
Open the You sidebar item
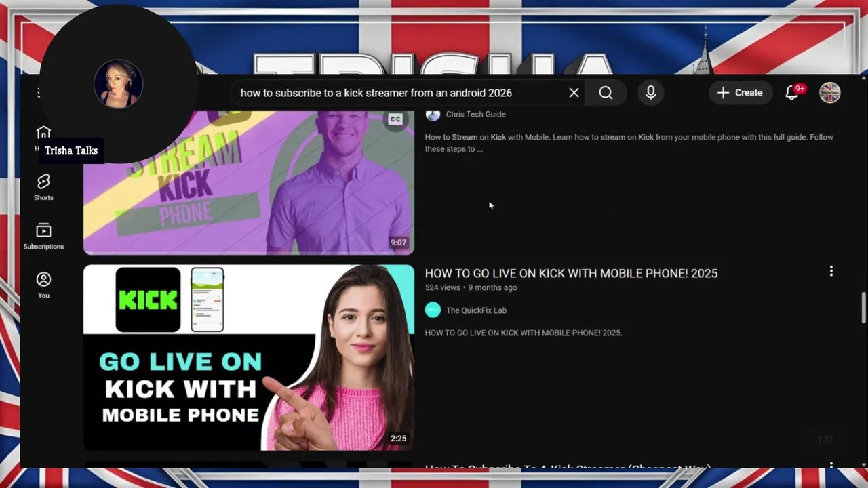coord(43,285)
